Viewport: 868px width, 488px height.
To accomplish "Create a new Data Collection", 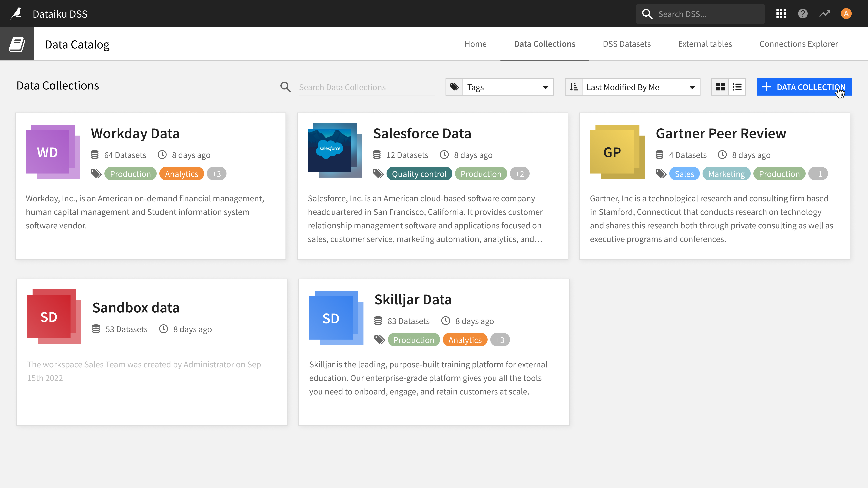I will pyautogui.click(x=804, y=87).
